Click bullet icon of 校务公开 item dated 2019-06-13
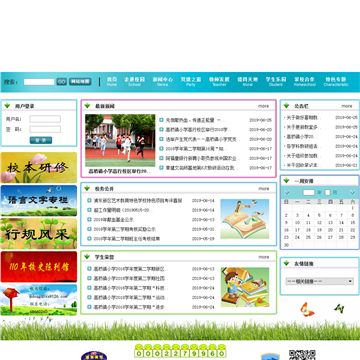This screenshot has height=360, width=360. pos(89,219)
